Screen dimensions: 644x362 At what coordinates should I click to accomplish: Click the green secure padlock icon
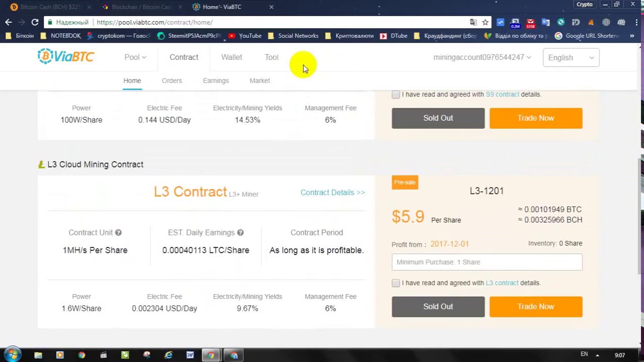point(50,22)
